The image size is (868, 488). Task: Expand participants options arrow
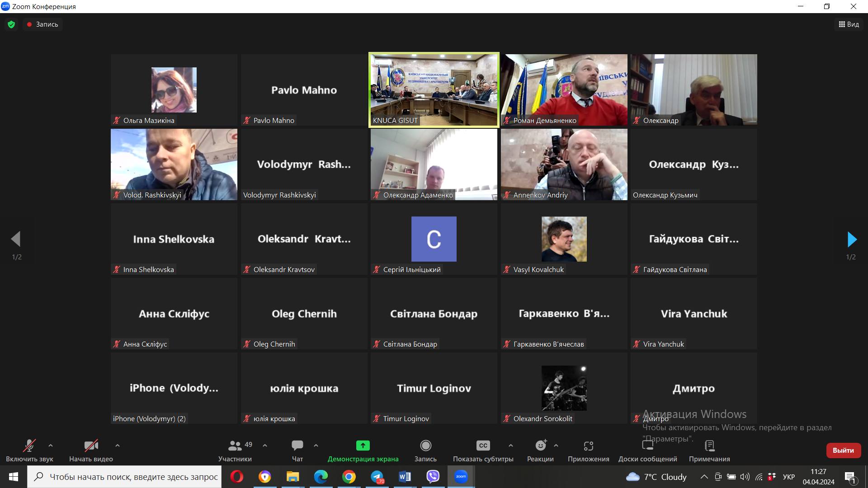pos(265,446)
